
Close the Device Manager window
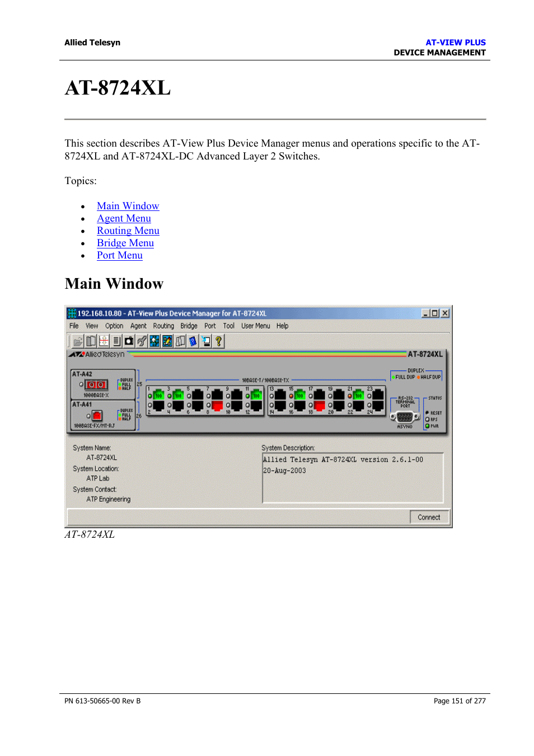[445, 313]
